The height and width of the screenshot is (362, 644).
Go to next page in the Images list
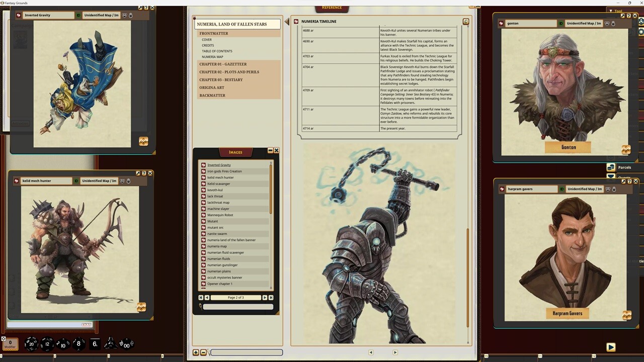click(265, 297)
